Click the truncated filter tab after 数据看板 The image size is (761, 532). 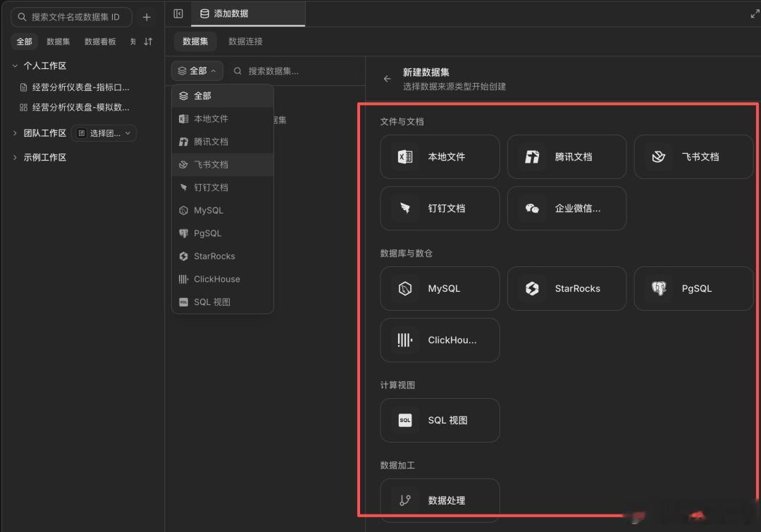tap(133, 42)
